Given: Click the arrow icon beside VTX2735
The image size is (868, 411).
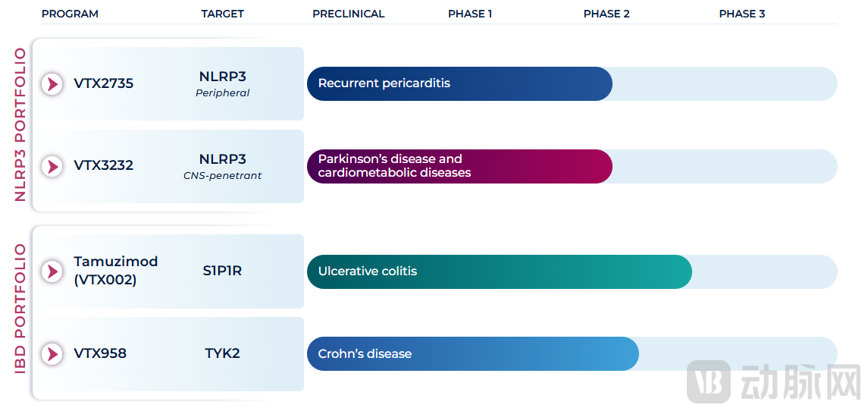Looking at the screenshot, I should coord(52,84).
